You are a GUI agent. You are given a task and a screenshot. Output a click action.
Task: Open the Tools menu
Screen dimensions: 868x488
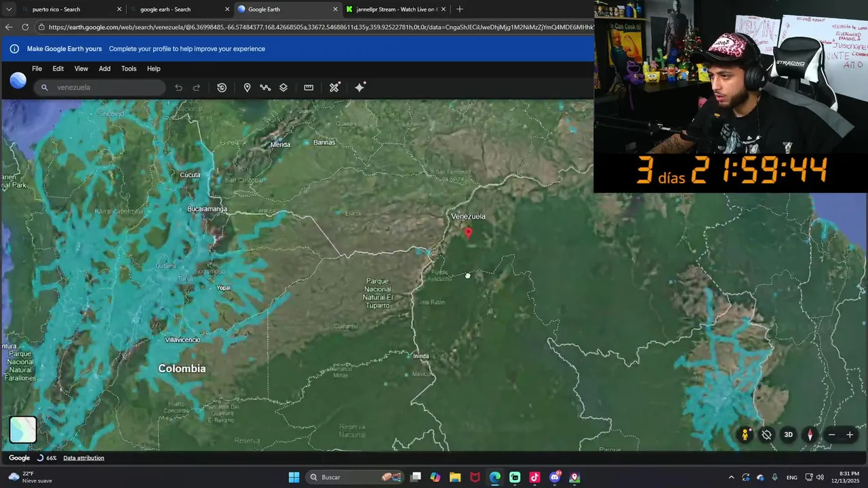[x=129, y=68]
